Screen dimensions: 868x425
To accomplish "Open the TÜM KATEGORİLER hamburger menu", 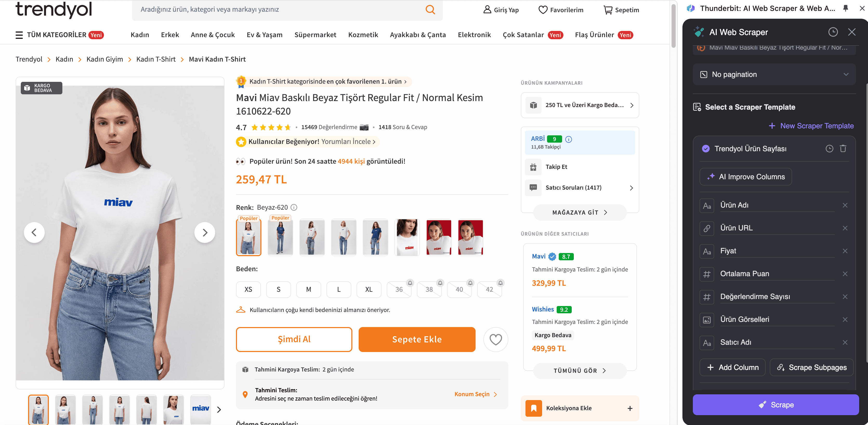I will 19,35.
